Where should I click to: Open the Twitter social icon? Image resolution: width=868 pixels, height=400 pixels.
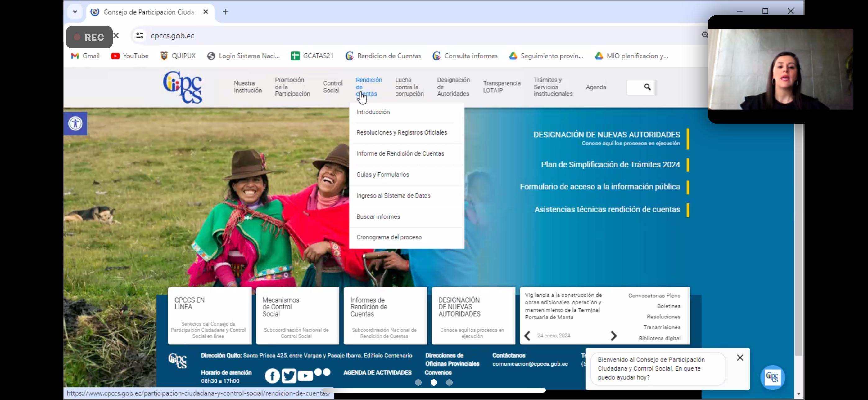pyautogui.click(x=289, y=376)
